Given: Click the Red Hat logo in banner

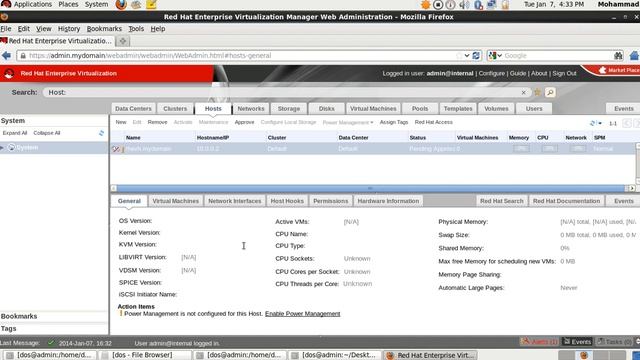Looking at the screenshot, I should point(9,73).
